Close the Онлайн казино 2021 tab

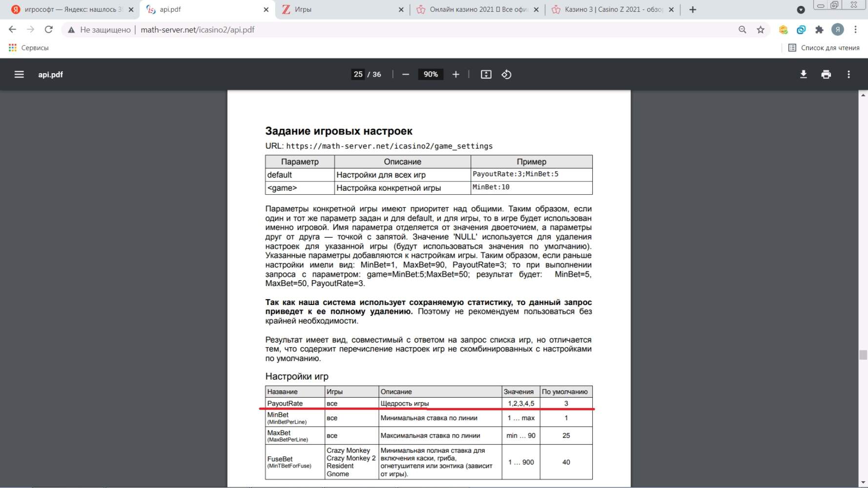pos(536,10)
